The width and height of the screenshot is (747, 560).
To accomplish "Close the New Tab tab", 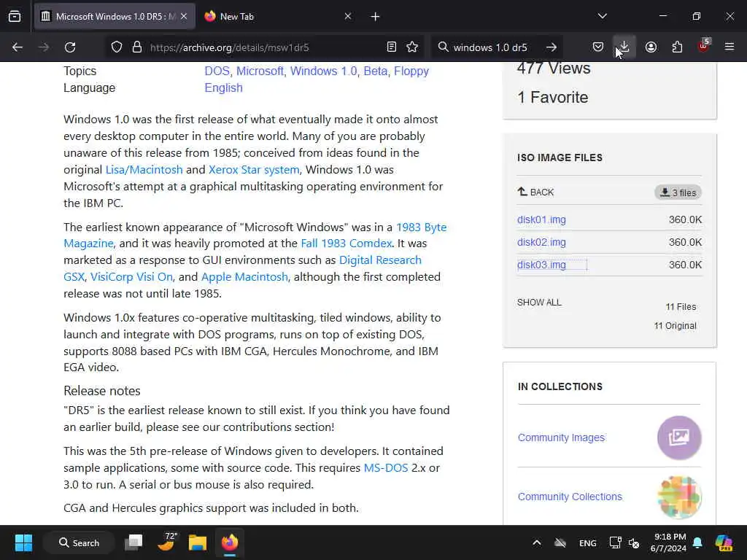I will (348, 16).
